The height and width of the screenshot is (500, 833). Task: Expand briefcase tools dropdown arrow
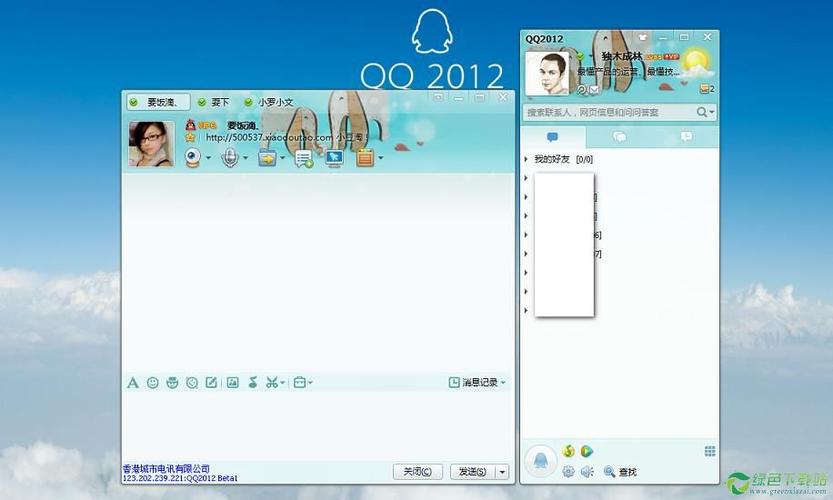[x=310, y=383]
